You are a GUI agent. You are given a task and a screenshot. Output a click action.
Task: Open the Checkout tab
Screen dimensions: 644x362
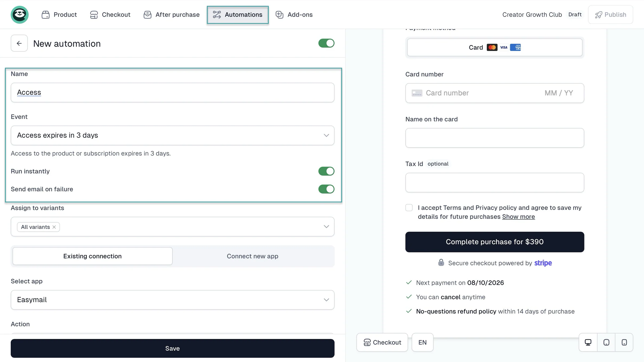[110, 14]
